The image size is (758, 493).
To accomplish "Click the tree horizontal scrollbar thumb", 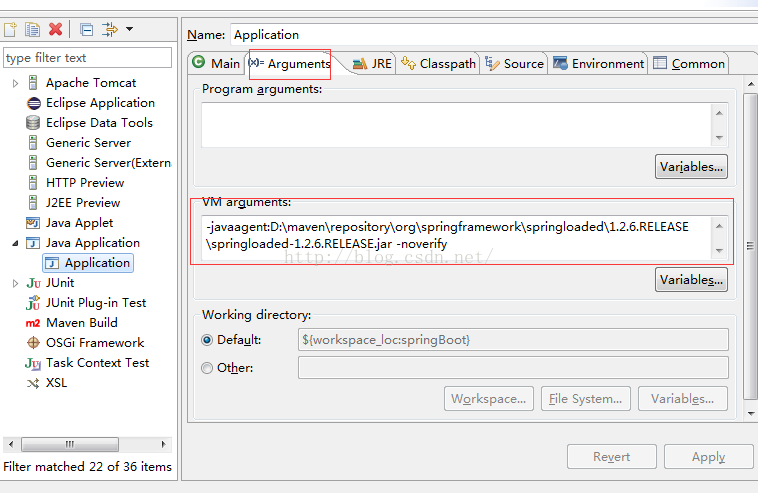I will pyautogui.click(x=70, y=444).
